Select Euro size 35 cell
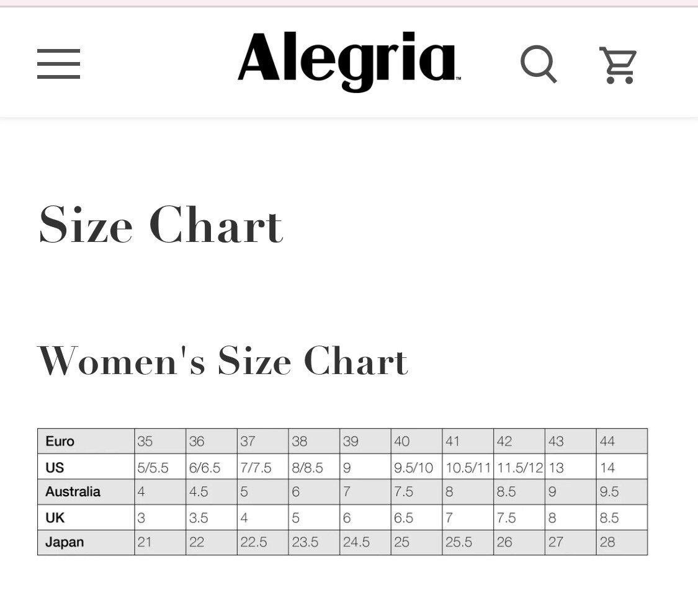 tap(160, 441)
